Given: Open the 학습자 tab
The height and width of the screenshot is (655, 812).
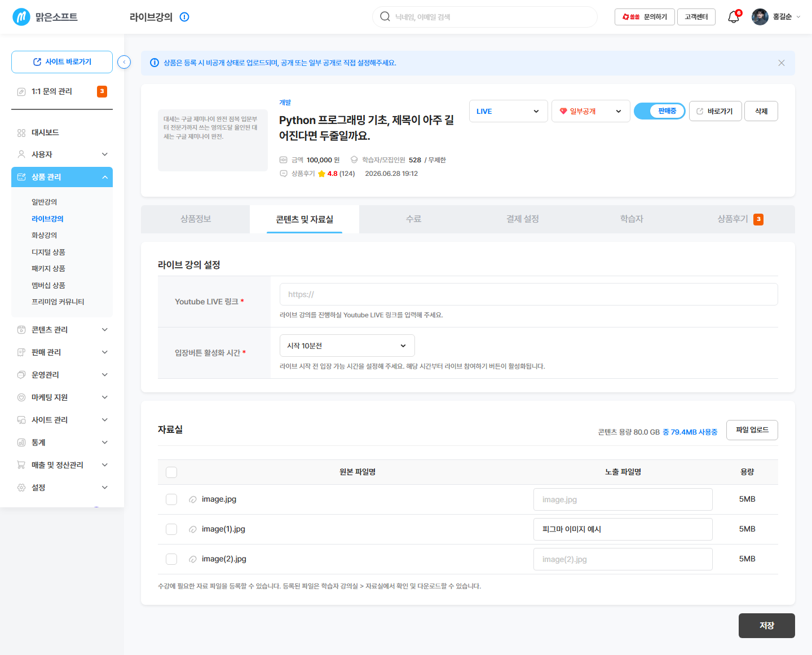Looking at the screenshot, I should click(632, 219).
